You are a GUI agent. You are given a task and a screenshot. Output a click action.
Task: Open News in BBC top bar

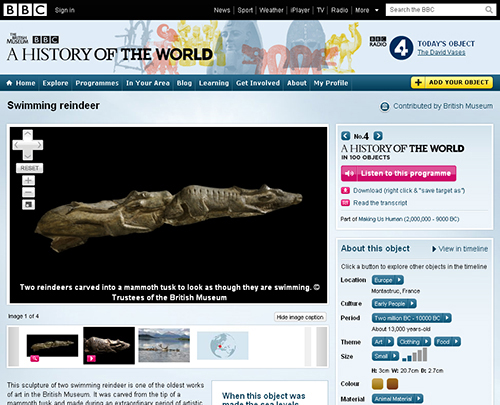click(222, 10)
